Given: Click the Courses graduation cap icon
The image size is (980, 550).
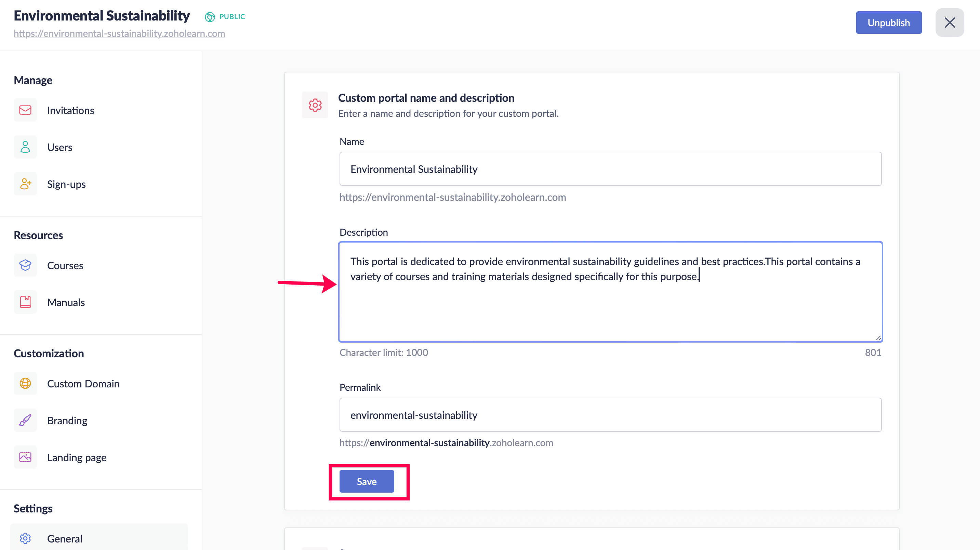Looking at the screenshot, I should pyautogui.click(x=25, y=265).
